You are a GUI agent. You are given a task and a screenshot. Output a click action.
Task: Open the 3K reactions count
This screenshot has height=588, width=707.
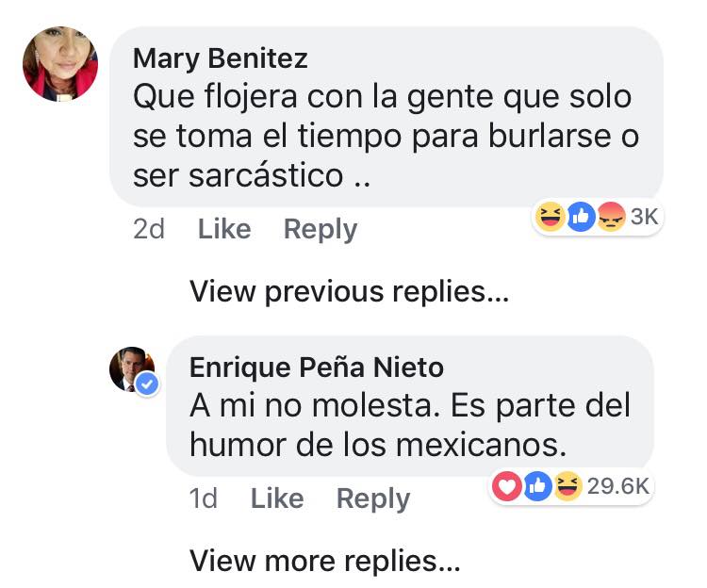point(644,217)
